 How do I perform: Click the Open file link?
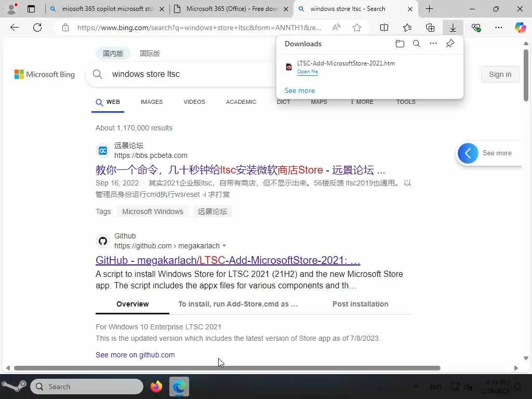308,72
